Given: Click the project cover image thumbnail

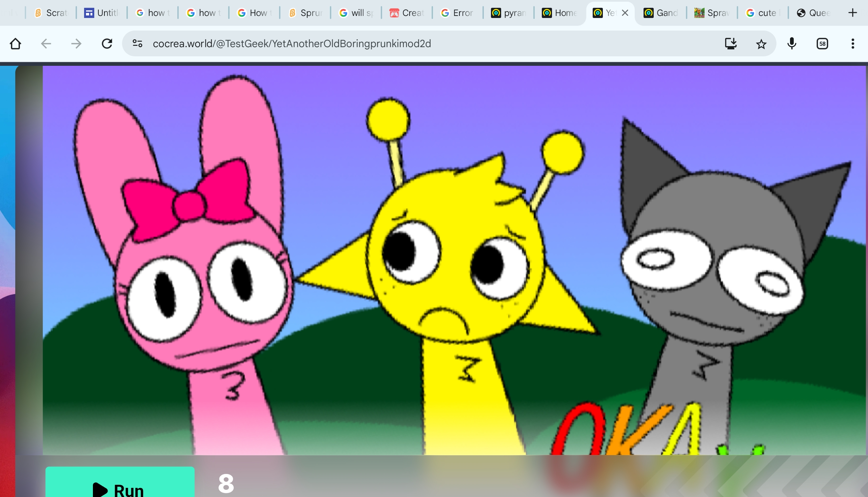Looking at the screenshot, I should pyautogui.click(x=454, y=260).
